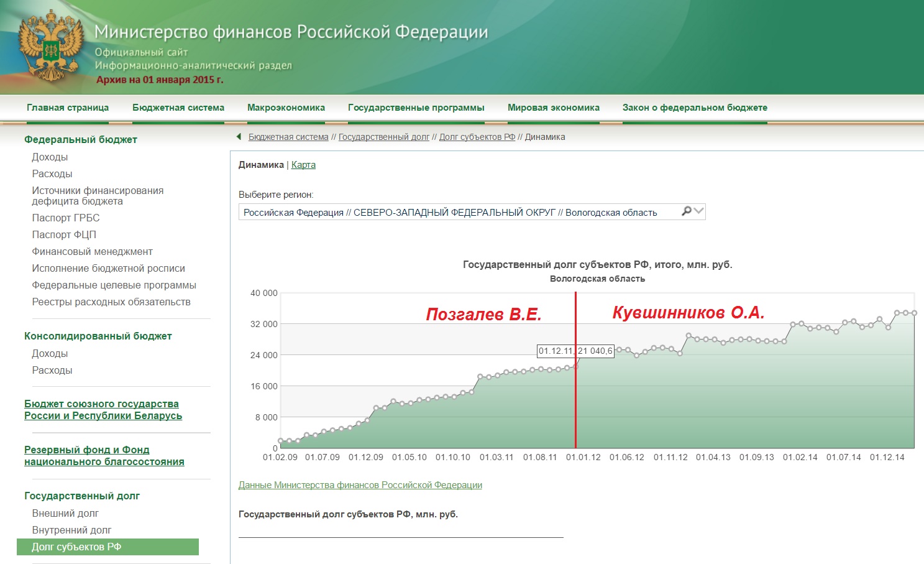
Task: Switch to the Карта view
Action: point(303,165)
